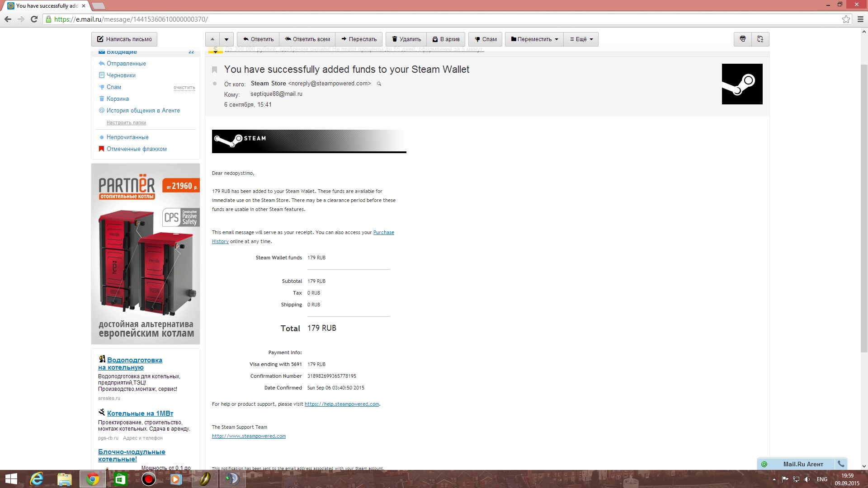Click the translate icon beside print
Image resolution: width=868 pixels, height=488 pixels.
pyautogui.click(x=760, y=39)
